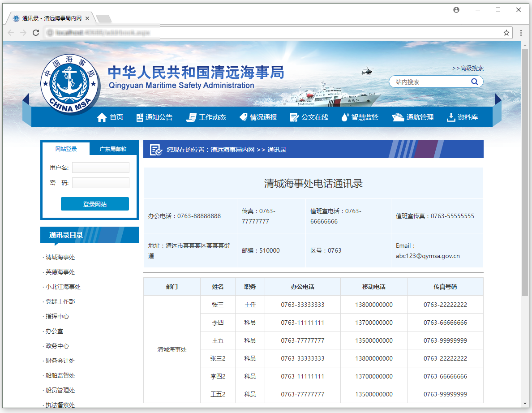Click the right arrow on the banner
532x413 pixels.
coord(498,99)
